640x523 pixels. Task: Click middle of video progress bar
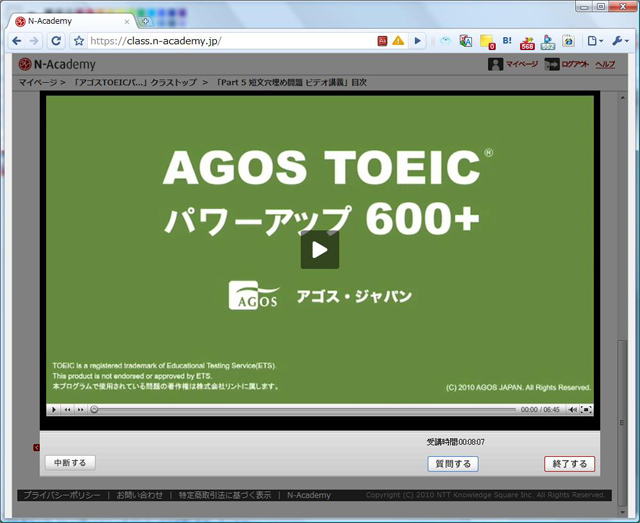pos(303,409)
